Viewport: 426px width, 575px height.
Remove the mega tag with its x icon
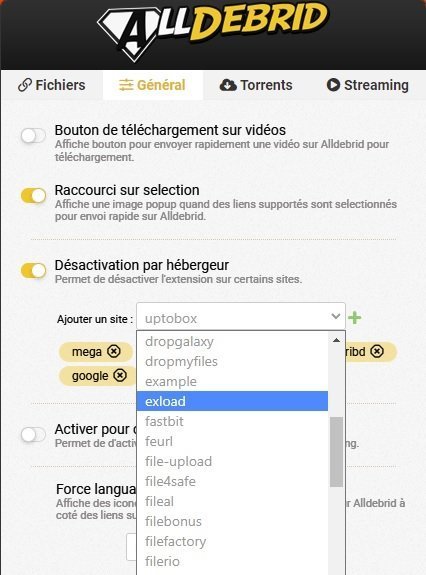114,351
